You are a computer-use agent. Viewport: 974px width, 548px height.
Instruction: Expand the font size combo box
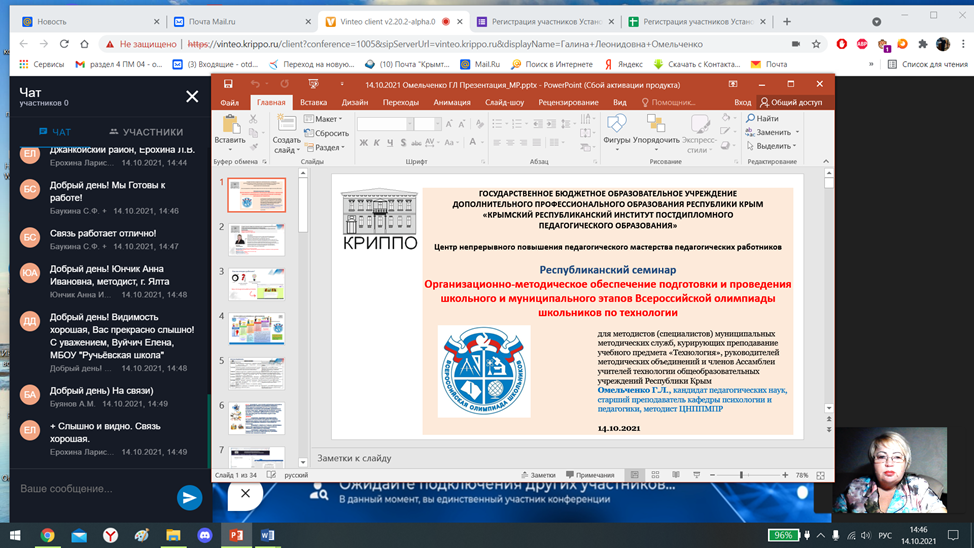[x=437, y=124]
